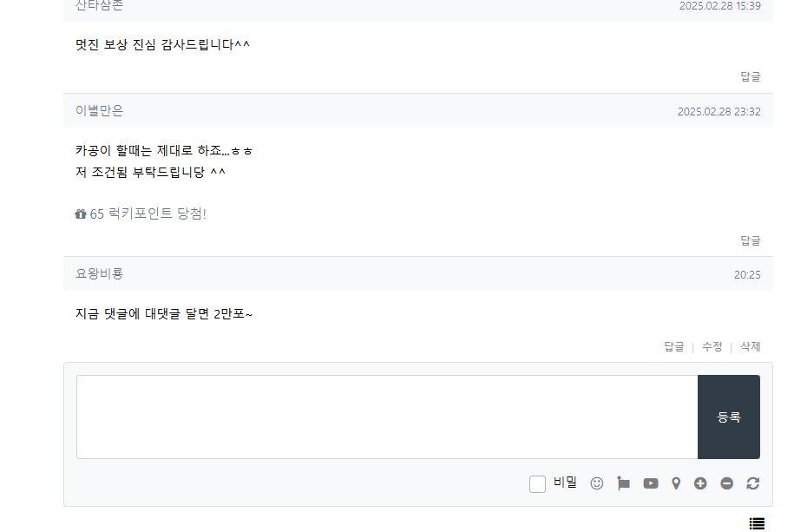Open the profile of user 요왕비룡
The height and width of the screenshot is (532, 794).
point(99,273)
